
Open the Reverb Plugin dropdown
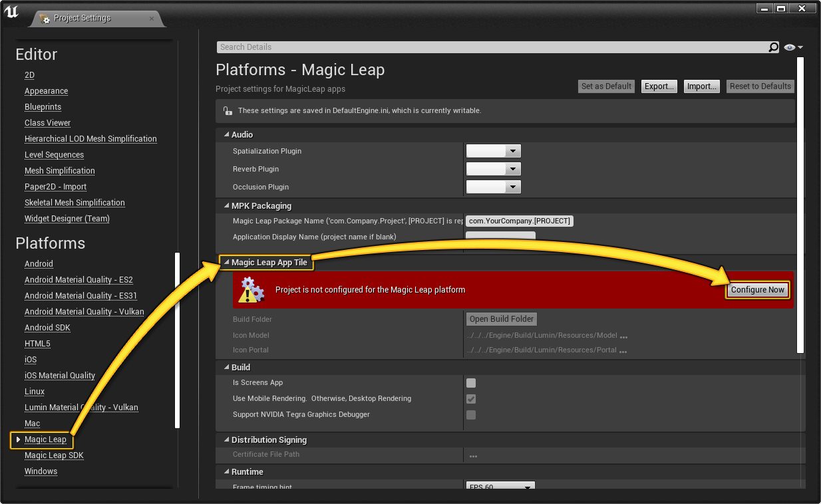[493, 170]
